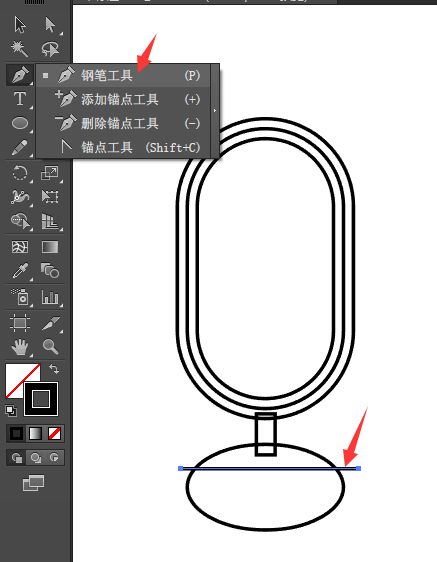Image resolution: width=437 pixels, height=562 pixels.
Task: Activate the Free Transform tool
Action: [x=50, y=196]
